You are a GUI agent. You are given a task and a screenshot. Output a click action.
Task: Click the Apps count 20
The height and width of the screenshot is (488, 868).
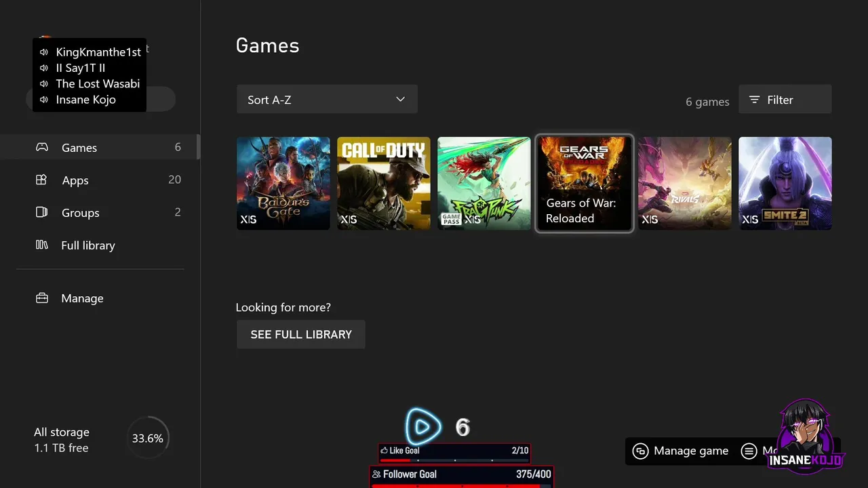click(x=174, y=180)
